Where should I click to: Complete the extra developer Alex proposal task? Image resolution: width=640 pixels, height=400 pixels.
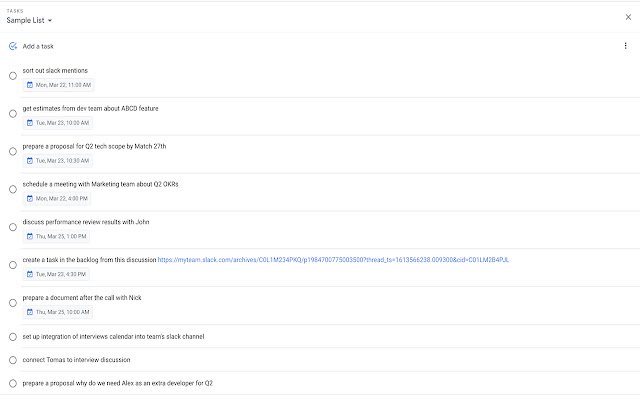point(13,383)
